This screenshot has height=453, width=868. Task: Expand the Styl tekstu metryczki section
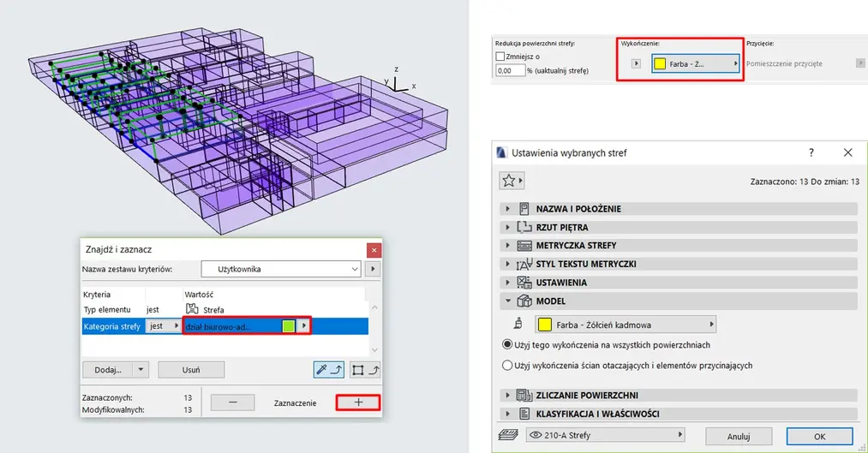[x=507, y=264]
